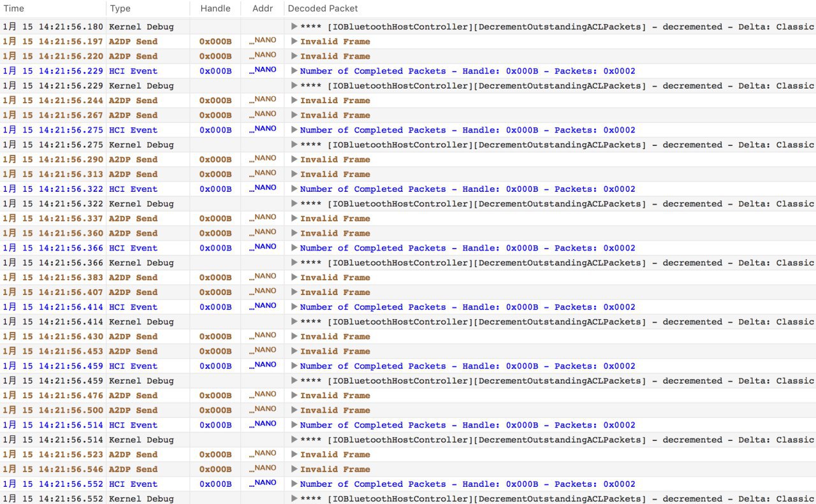The width and height of the screenshot is (816, 504).
Task: Expand the Kernel Debug row at 14:21:56.459
Action: pos(294,380)
